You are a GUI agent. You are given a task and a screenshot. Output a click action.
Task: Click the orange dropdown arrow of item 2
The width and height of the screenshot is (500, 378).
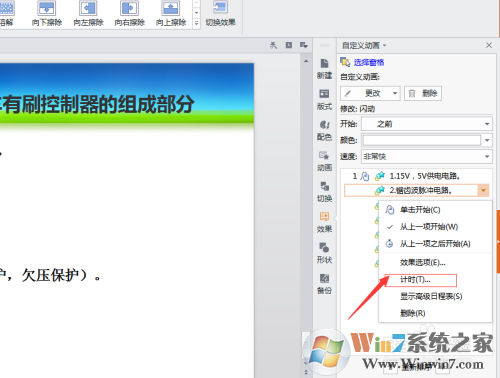483,190
